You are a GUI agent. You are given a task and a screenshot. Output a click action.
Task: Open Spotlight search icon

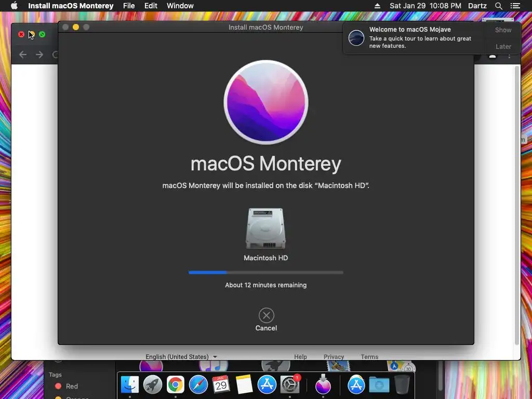498,6
